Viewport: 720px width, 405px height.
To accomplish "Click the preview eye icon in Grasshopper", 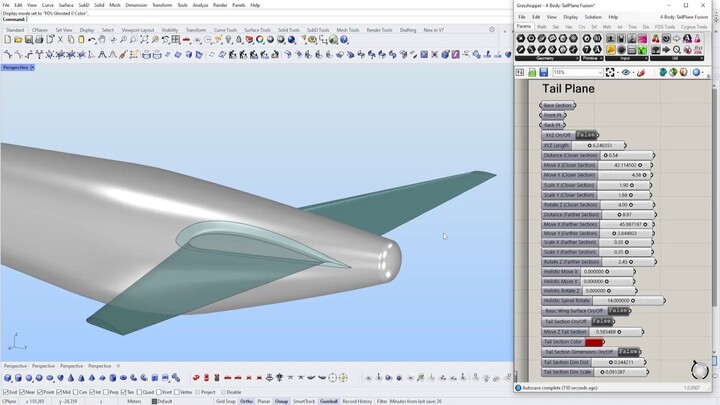I will tap(626, 72).
